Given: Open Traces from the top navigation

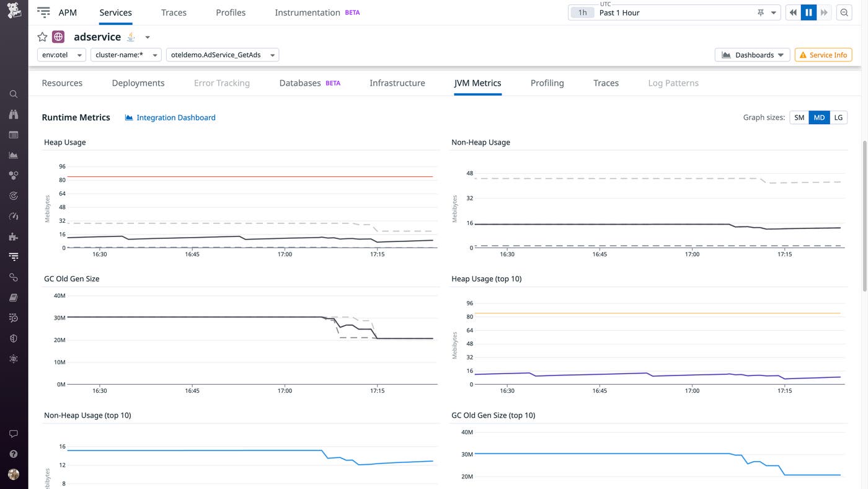Looking at the screenshot, I should [173, 12].
